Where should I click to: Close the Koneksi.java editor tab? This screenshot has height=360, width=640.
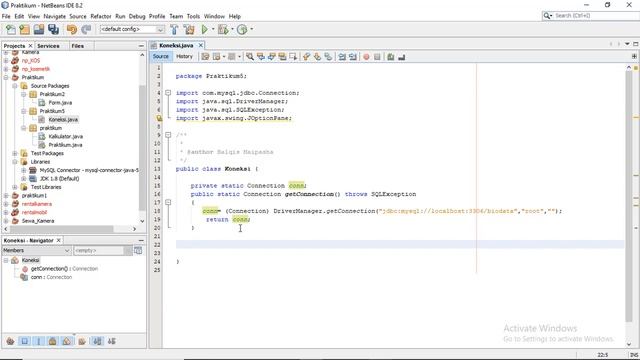(200, 45)
